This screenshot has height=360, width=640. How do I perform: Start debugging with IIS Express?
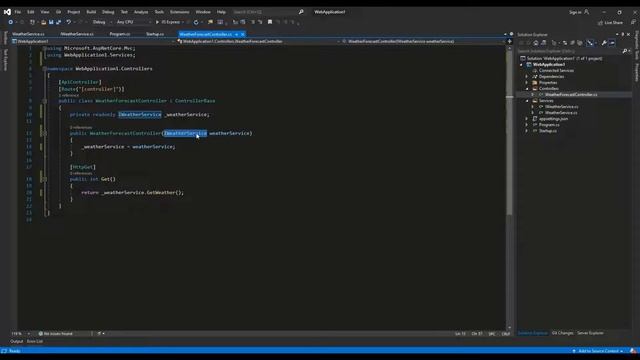[x=168, y=22]
